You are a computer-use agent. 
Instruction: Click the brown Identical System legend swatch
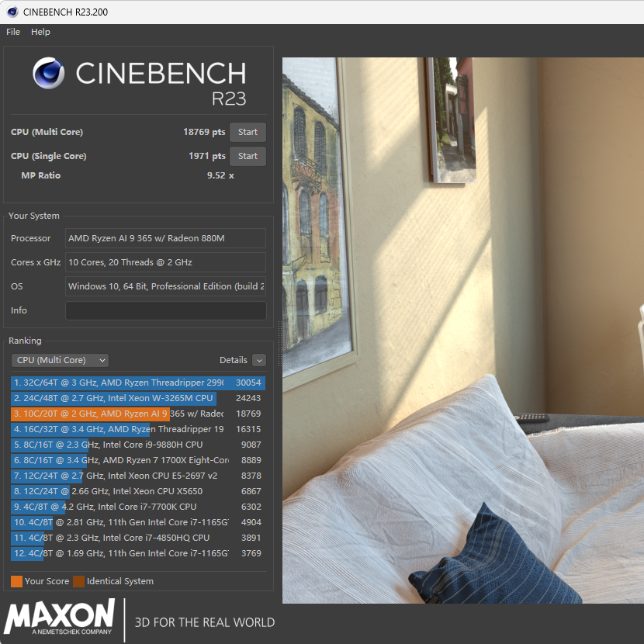tap(78, 581)
